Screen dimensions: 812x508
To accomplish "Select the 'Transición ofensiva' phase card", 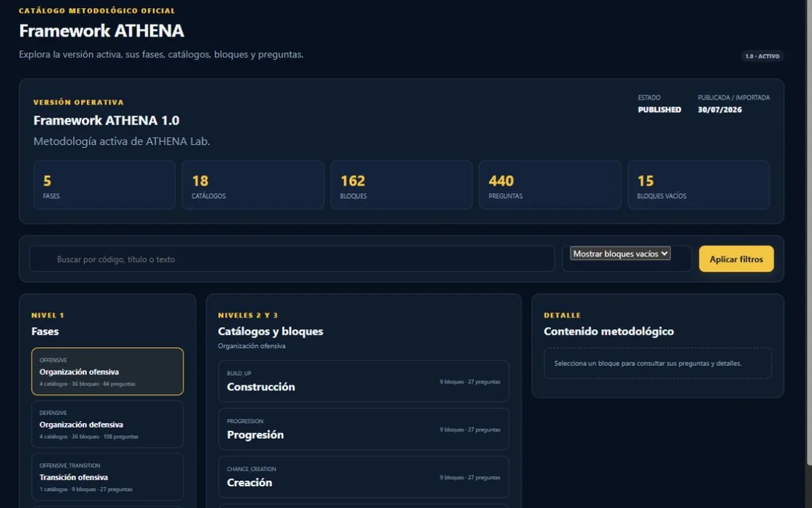I will pos(108,477).
